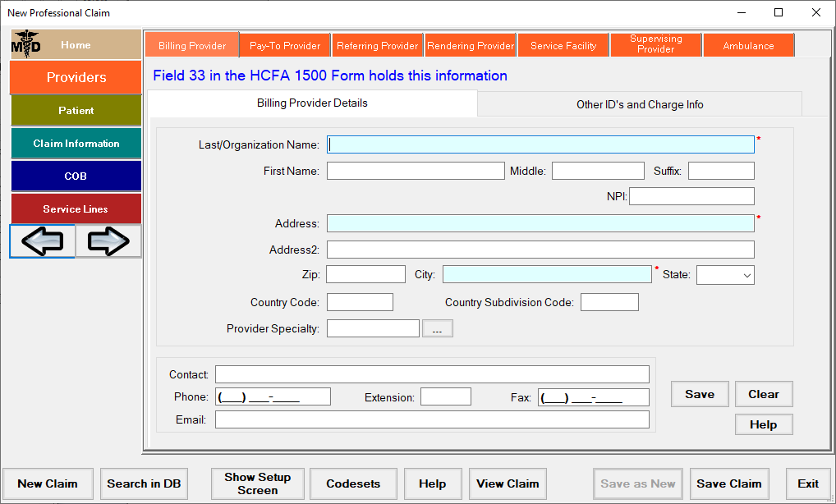Click the Save button

tap(700, 394)
